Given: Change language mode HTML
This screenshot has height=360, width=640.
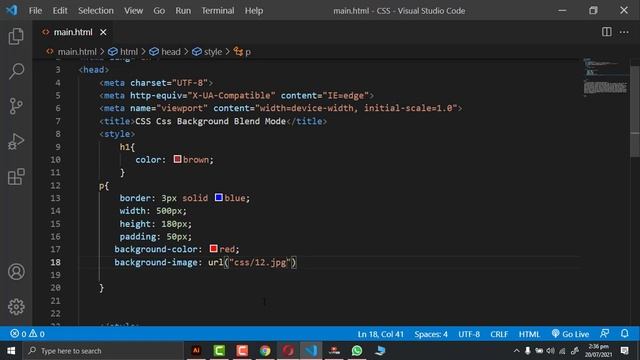Looking at the screenshot, I should [x=529, y=334].
